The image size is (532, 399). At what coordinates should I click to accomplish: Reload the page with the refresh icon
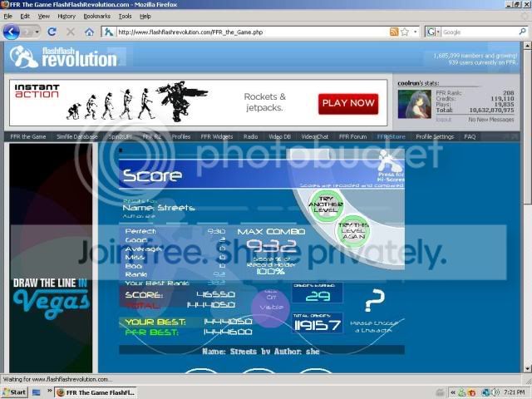(52, 32)
